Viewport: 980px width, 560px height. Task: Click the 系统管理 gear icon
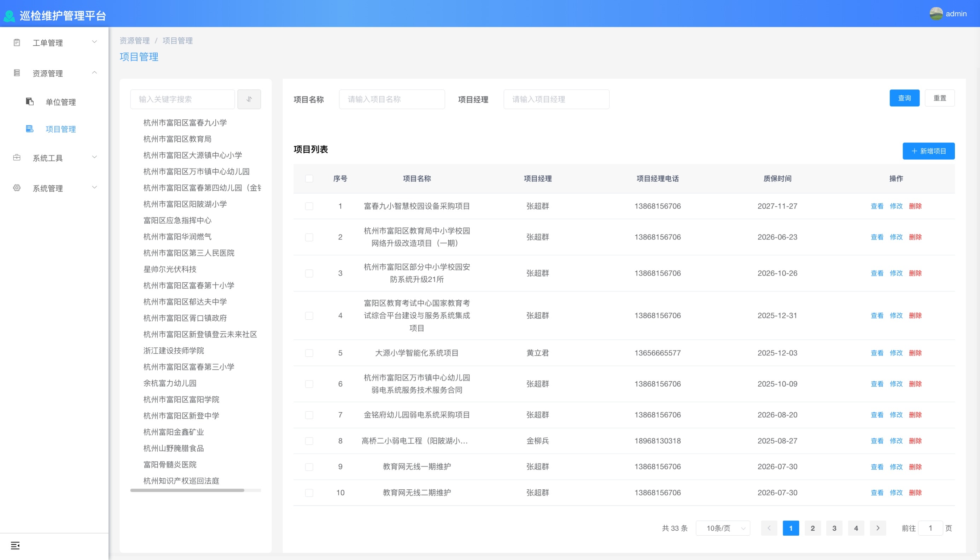pos(16,188)
